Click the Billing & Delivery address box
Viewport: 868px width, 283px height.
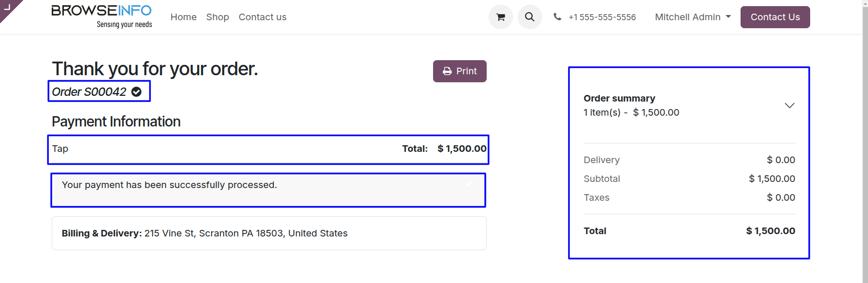pos(268,233)
